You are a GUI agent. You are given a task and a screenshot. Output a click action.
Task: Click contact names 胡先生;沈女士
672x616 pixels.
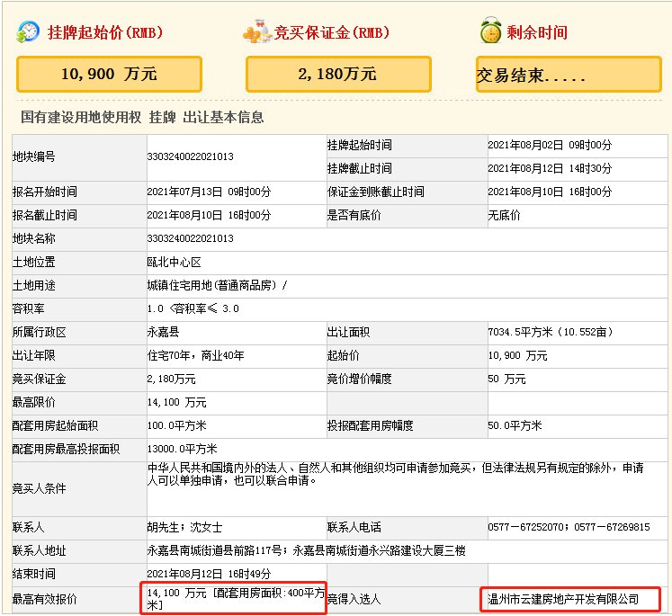point(184,527)
